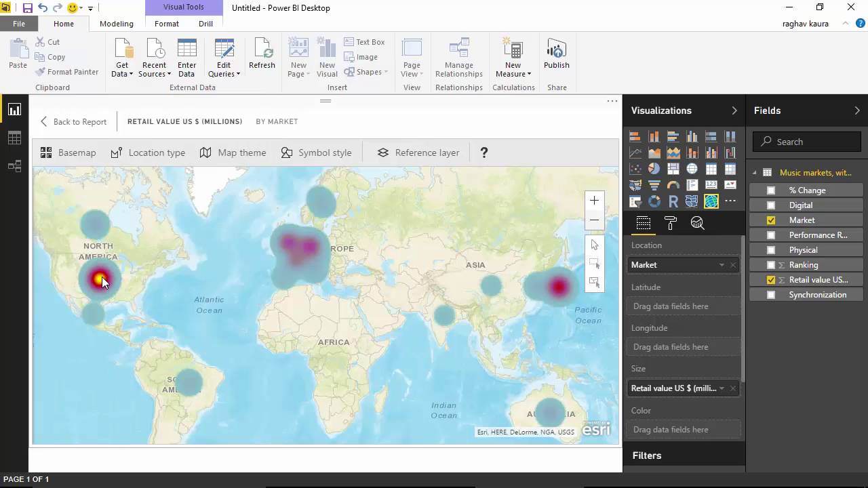The width and height of the screenshot is (868, 488).
Task: Import a custom visual via ellipsis
Action: 730,201
